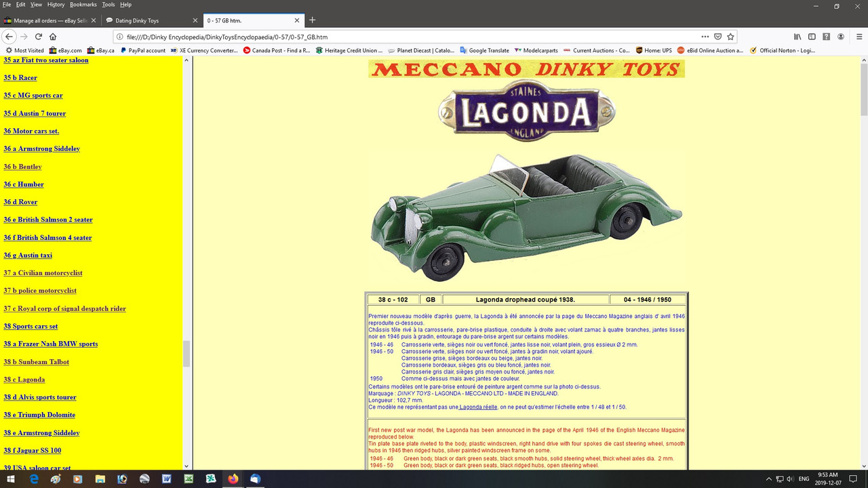Open the page actions three-dot menu
The height and width of the screenshot is (488, 868).
(x=706, y=37)
